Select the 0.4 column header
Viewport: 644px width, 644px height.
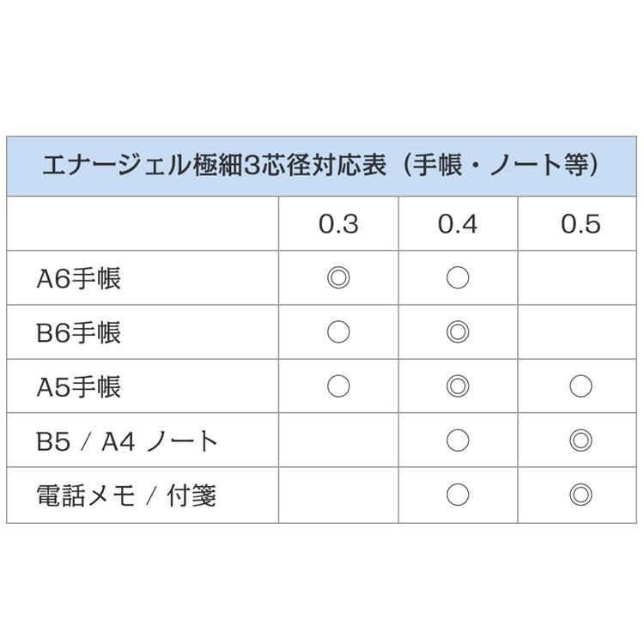pos(458,224)
